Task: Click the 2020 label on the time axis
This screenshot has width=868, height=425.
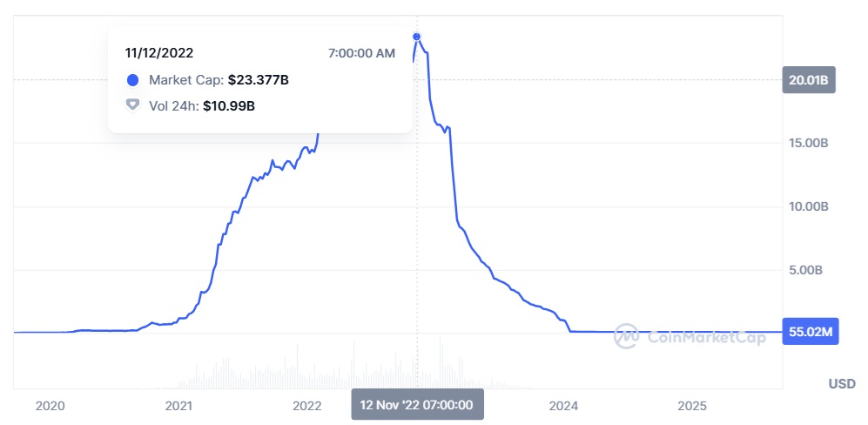Action: coord(50,406)
